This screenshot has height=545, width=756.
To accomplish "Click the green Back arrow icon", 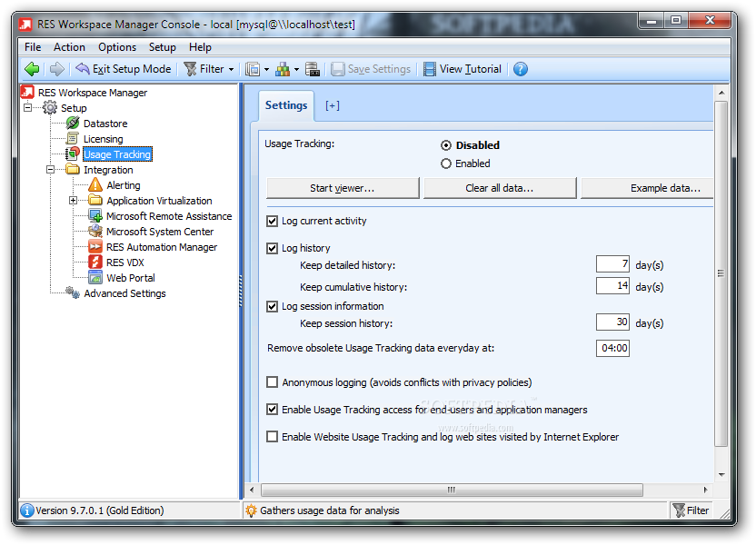I will [32, 69].
